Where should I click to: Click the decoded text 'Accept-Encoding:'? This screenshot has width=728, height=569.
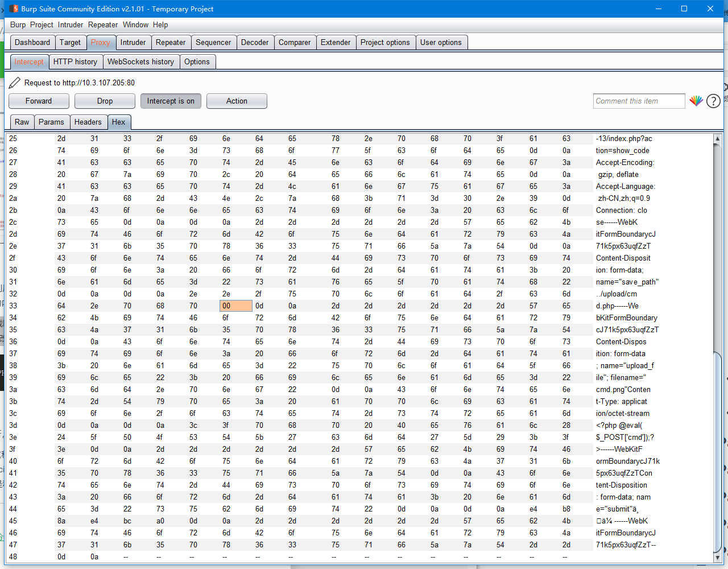click(625, 162)
